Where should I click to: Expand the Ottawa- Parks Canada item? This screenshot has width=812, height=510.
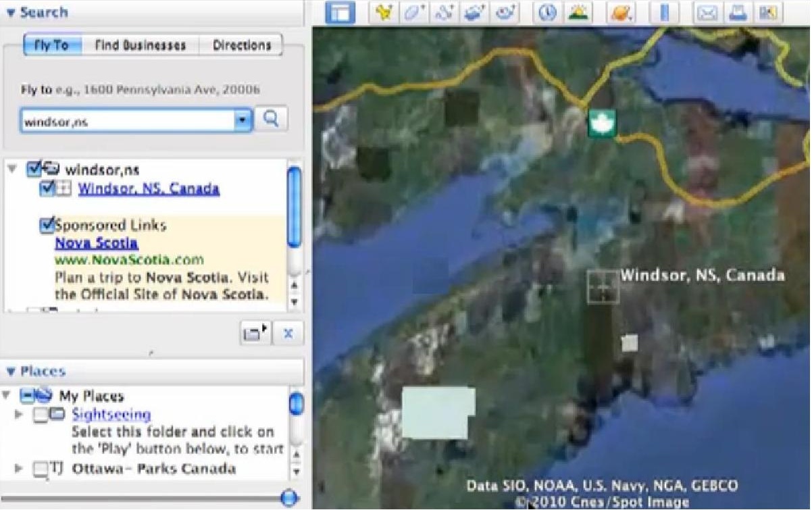click(x=19, y=467)
